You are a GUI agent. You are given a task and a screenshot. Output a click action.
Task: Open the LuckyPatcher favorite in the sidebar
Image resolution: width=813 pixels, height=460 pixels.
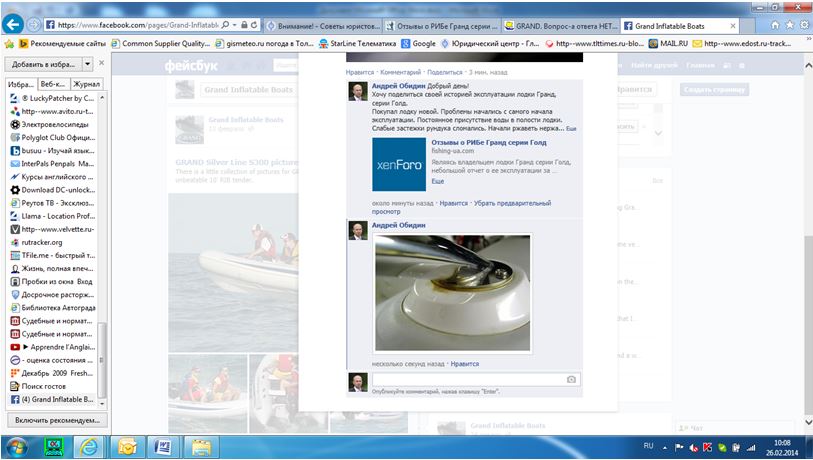tap(57, 98)
